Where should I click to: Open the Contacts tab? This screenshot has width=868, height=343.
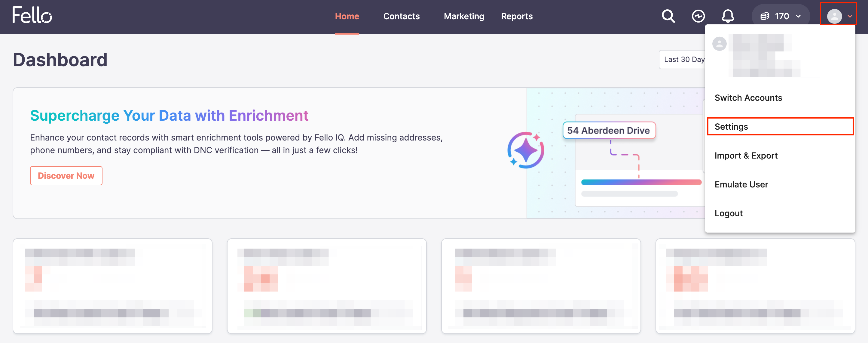pyautogui.click(x=401, y=16)
